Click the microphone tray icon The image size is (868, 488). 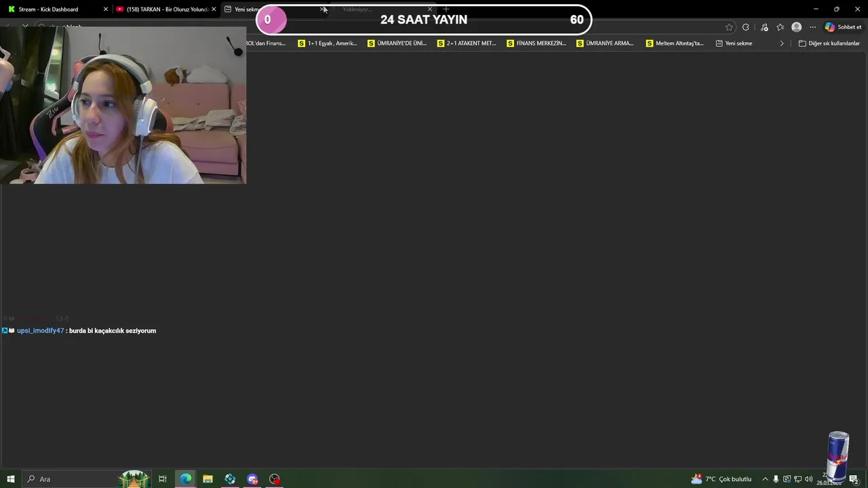point(776,479)
